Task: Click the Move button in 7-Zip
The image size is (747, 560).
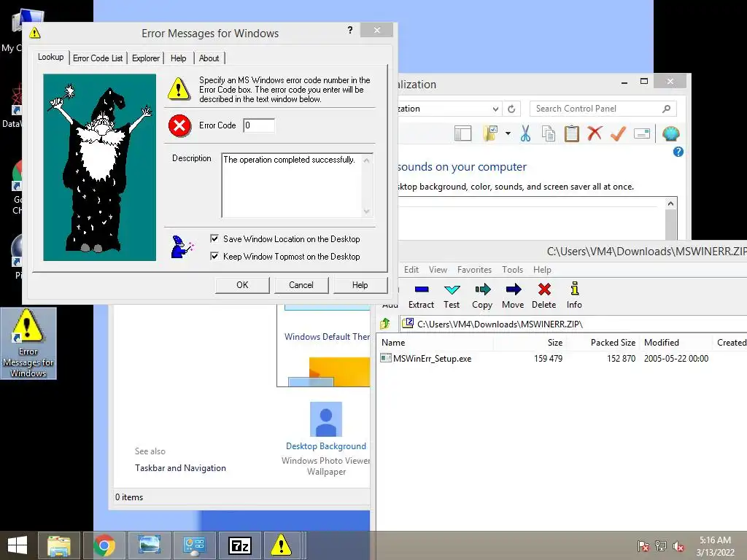Action: [x=513, y=296]
